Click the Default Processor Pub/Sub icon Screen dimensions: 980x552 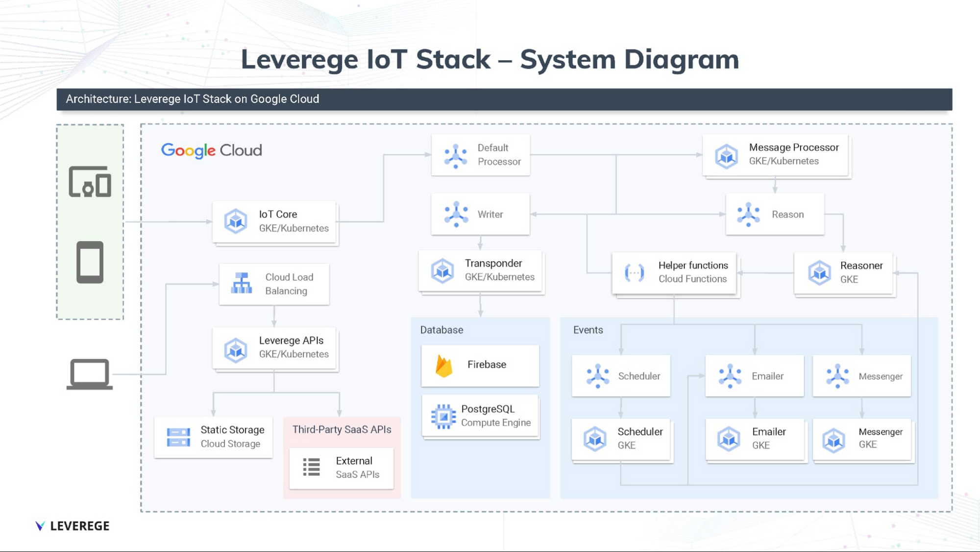tap(456, 156)
